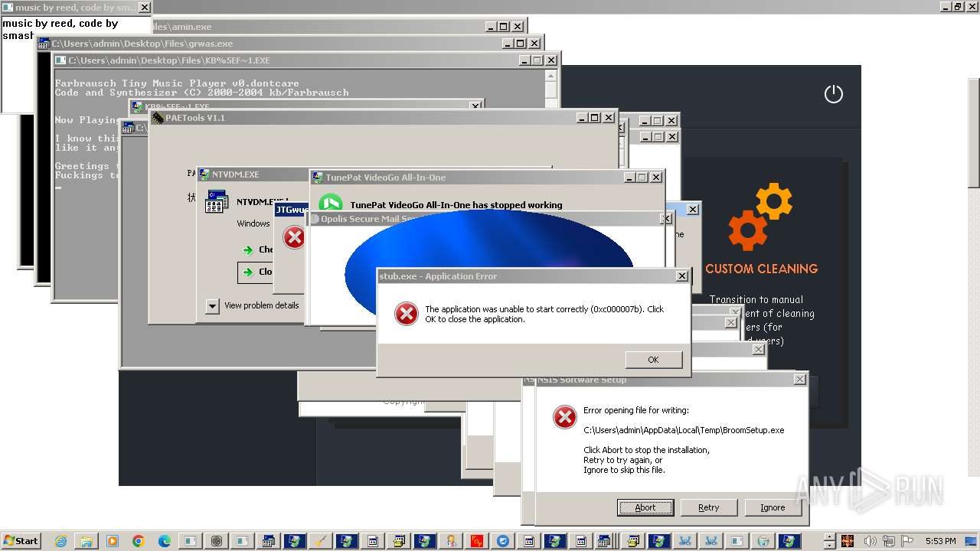Click the red PDF icon on the taskbar
This screenshot has height=551, width=980.
477,541
